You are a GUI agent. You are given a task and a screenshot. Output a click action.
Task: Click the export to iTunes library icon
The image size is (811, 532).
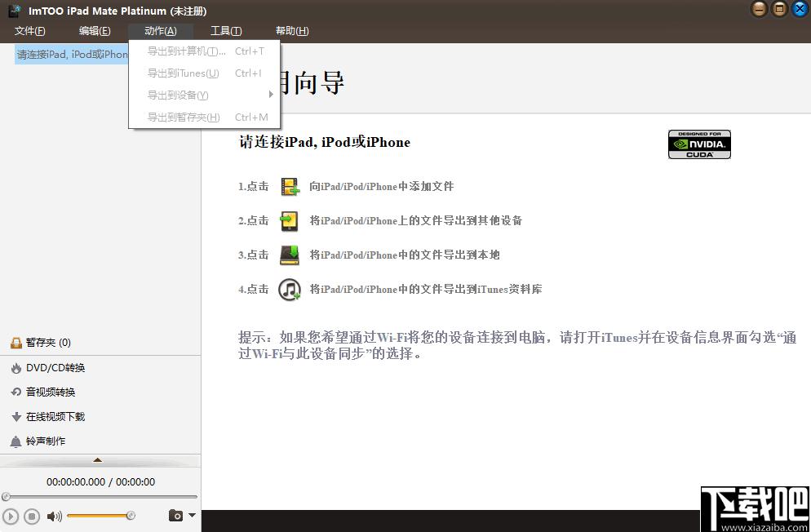coord(290,290)
